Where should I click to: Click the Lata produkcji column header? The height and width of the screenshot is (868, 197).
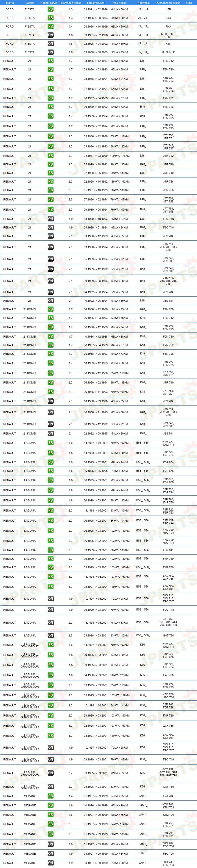[96, 3]
